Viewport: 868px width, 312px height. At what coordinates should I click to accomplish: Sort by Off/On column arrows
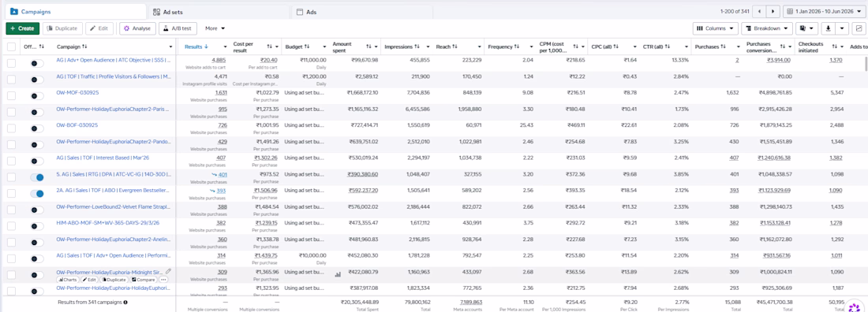click(42, 47)
